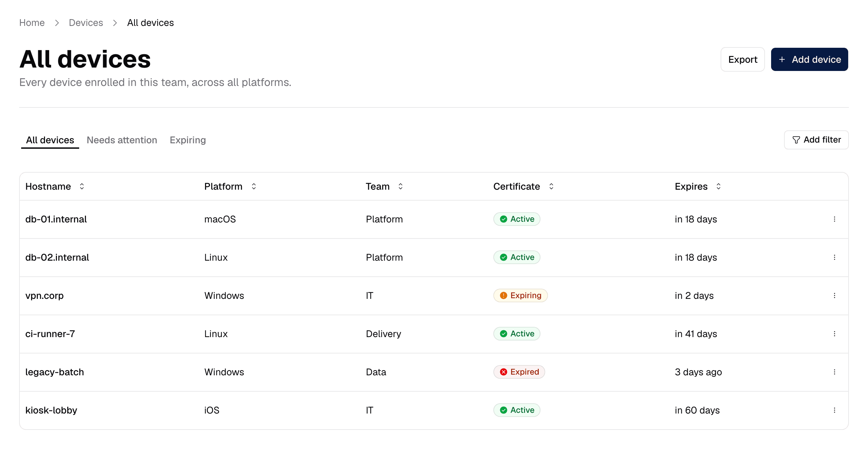This screenshot has height=449, width=868.
Task: Switch to the Needs attention tab
Action: pos(122,140)
